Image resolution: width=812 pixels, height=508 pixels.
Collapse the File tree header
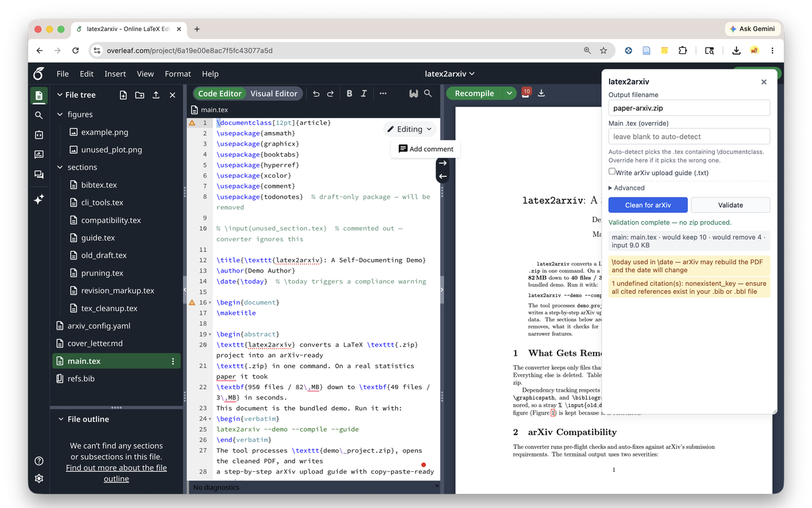pyautogui.click(x=60, y=95)
